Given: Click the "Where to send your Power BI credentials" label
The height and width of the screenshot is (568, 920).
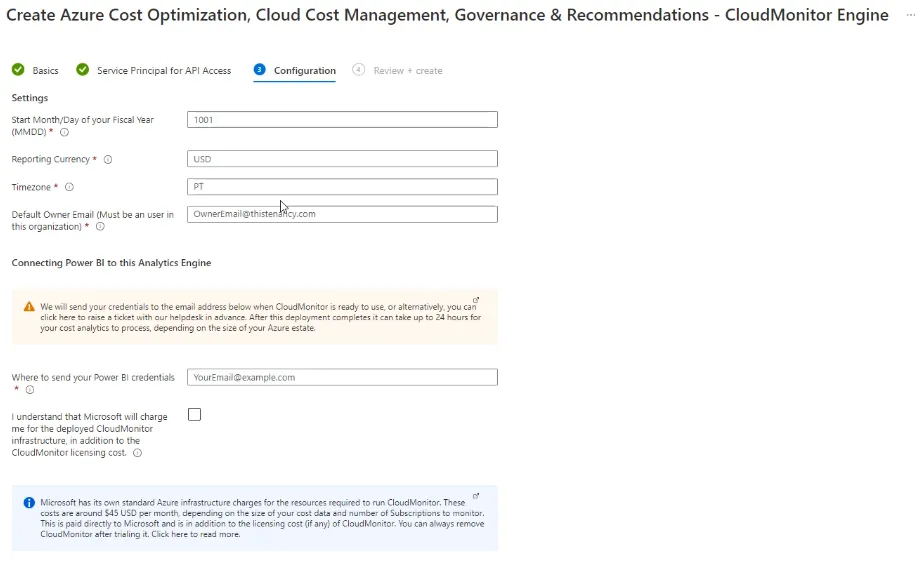Looking at the screenshot, I should click(93, 377).
